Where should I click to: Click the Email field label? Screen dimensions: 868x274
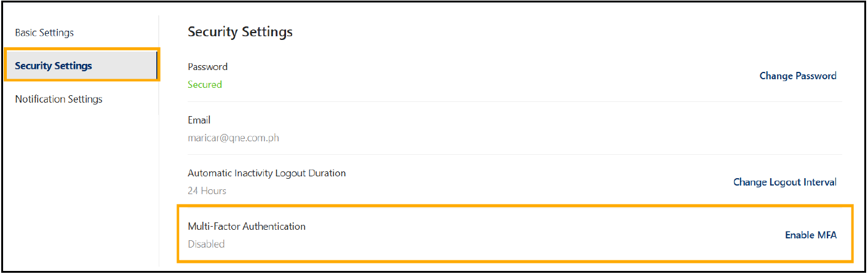(x=199, y=120)
